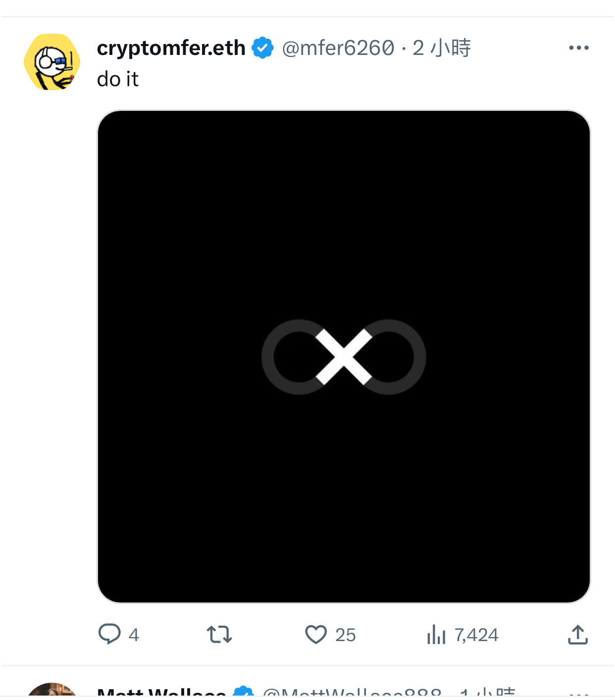
Task: Open the three-dot more menu for cryptomfer.eth's post
Action: click(579, 48)
